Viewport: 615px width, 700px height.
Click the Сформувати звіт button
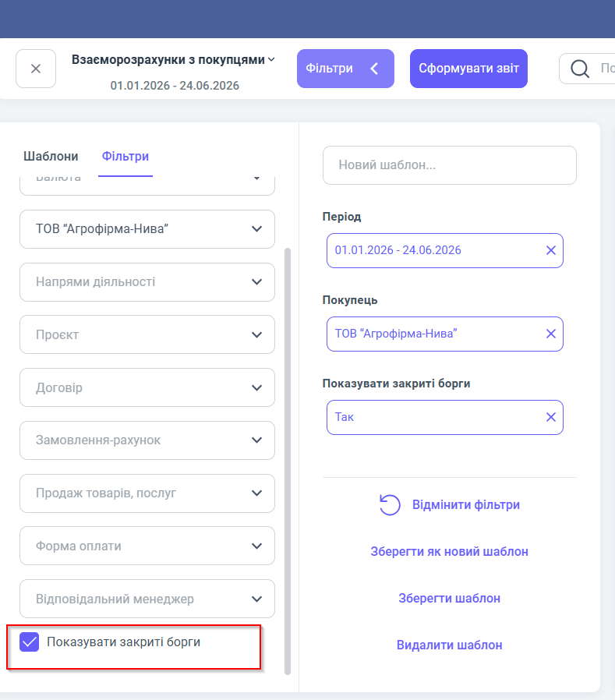tap(468, 69)
